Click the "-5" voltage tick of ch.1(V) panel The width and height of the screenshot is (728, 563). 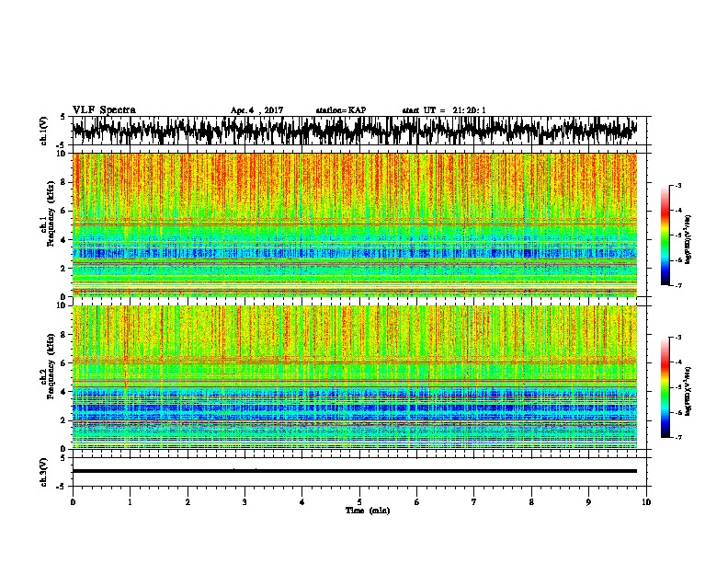[x=62, y=145]
